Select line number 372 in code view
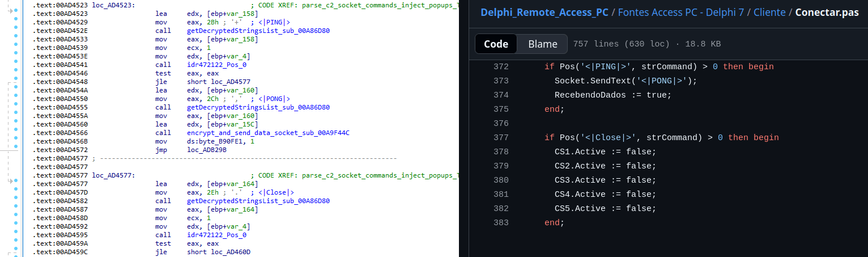The width and height of the screenshot is (868, 257). 501,67
